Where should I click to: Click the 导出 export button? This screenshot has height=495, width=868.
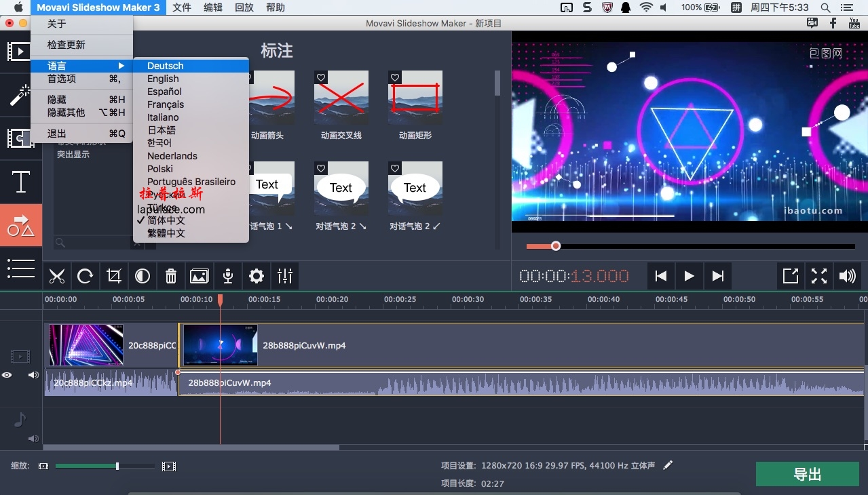point(808,474)
